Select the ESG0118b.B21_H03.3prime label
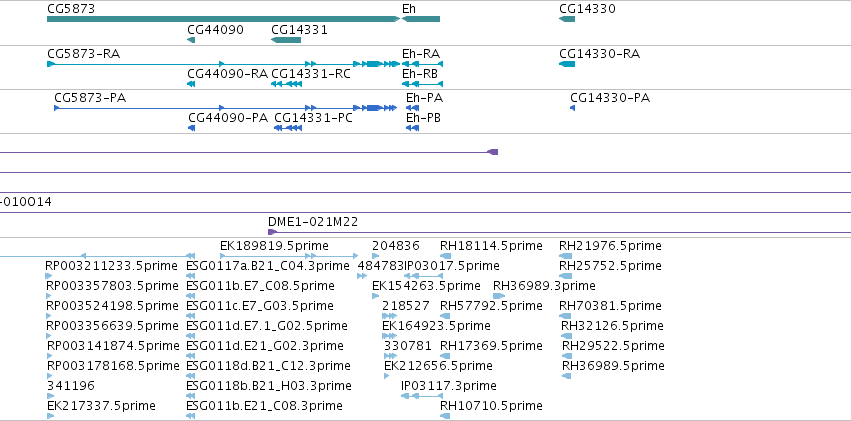The image size is (851, 421). click(x=269, y=386)
